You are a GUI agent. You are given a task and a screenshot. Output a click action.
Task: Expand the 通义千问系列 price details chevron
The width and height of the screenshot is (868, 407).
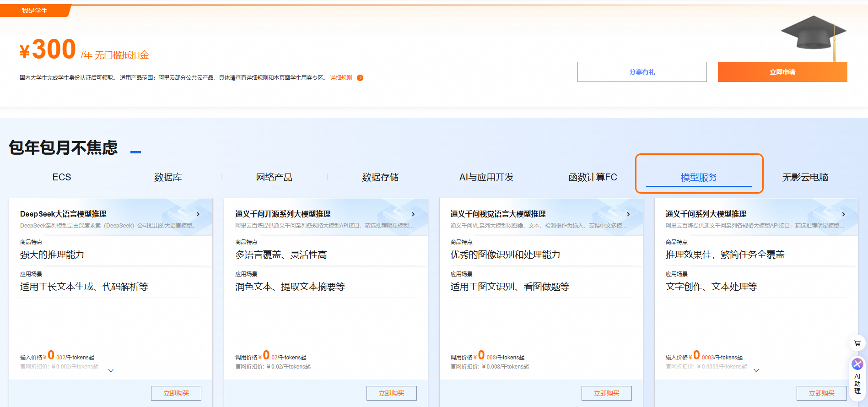[756, 370]
